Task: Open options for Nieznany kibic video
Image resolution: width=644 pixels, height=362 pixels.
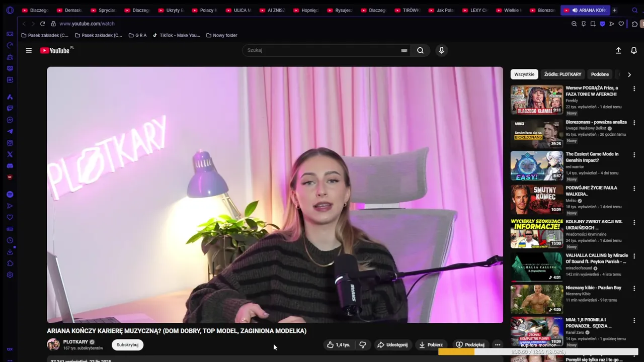Action: click(x=634, y=289)
